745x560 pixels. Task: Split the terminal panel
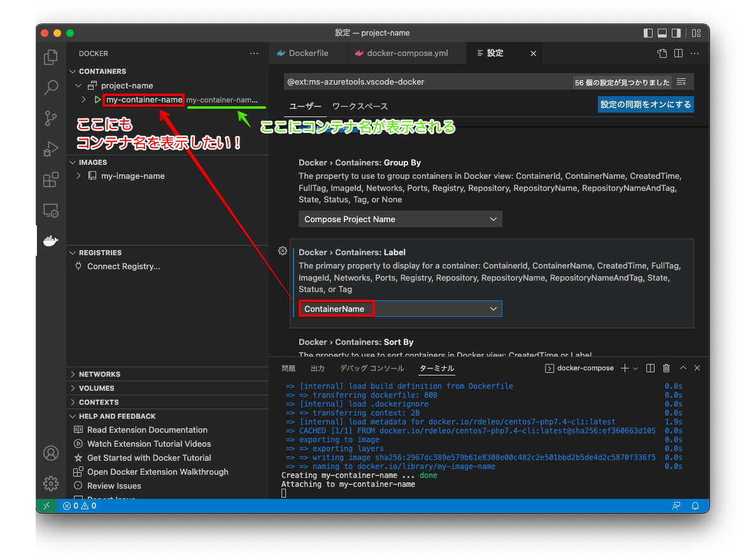pos(651,368)
